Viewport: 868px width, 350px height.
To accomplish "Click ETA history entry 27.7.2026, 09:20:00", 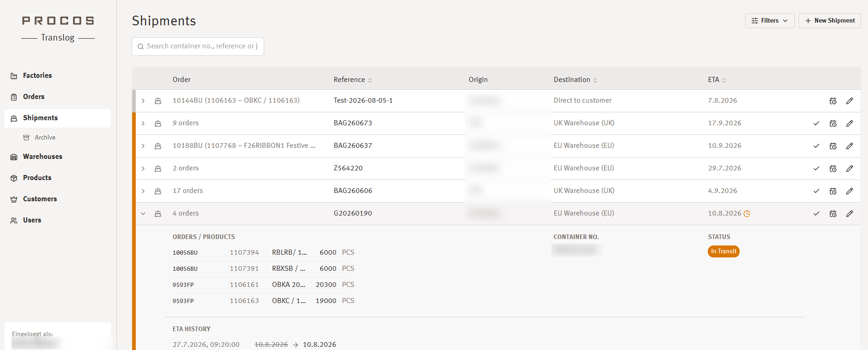I will (x=206, y=344).
